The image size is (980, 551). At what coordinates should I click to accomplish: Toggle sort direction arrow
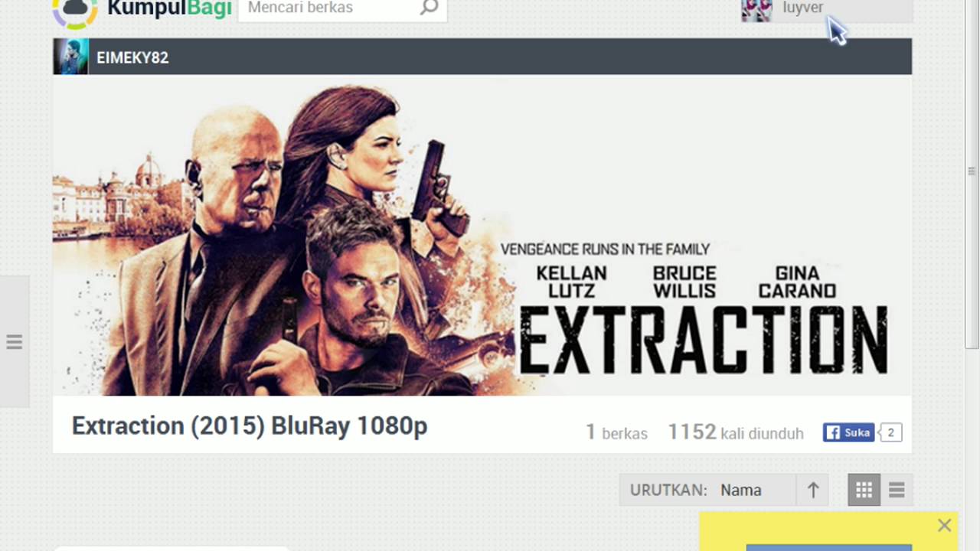813,490
